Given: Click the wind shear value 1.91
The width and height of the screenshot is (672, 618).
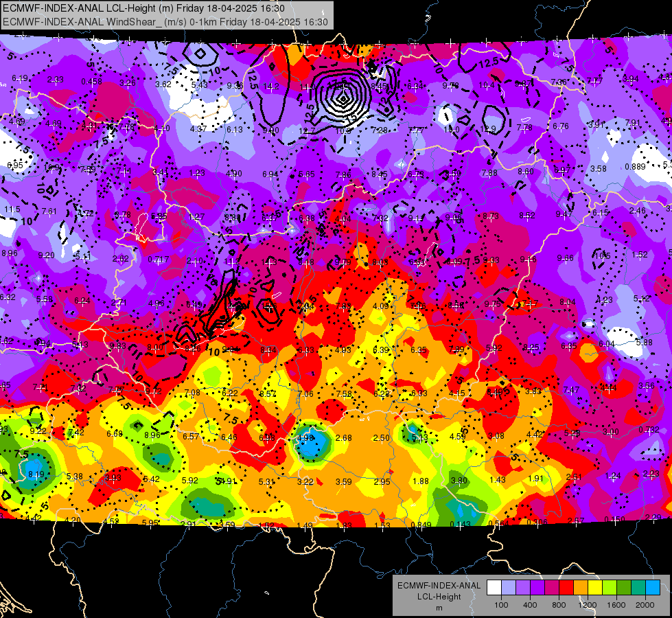Looking at the screenshot, I should tap(535, 479).
